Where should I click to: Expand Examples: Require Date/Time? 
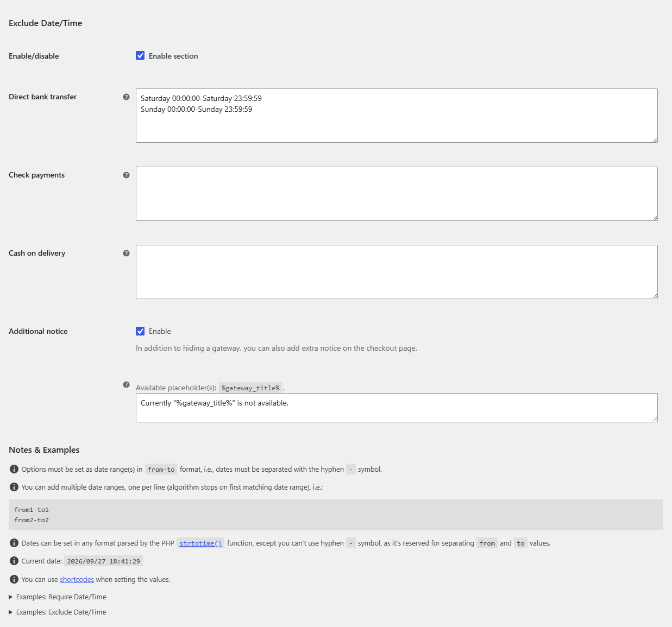click(x=58, y=597)
